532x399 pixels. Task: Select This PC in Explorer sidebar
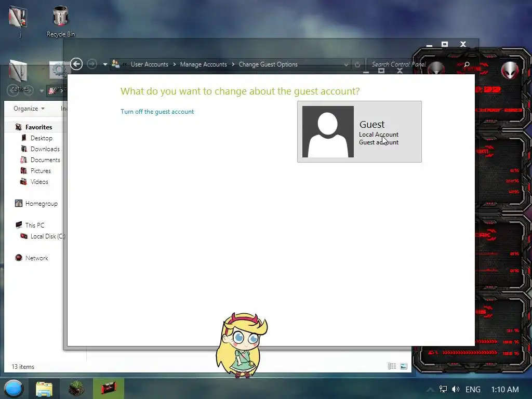[x=35, y=225]
